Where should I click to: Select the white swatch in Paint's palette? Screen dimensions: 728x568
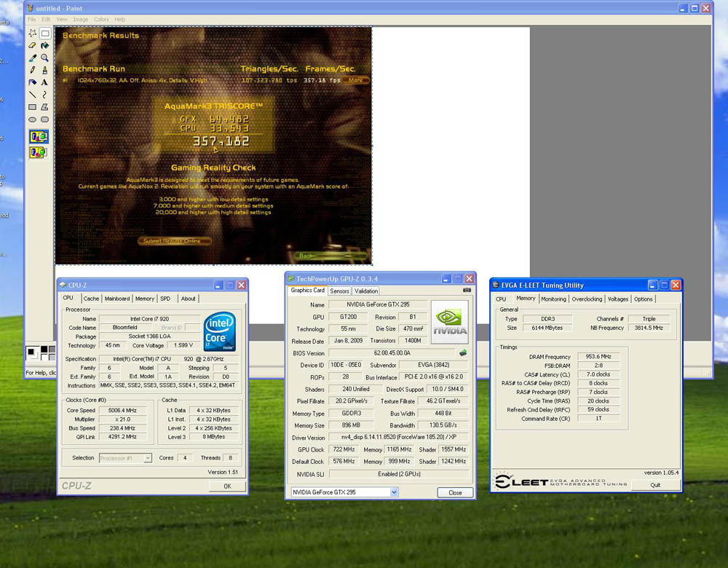44,357
